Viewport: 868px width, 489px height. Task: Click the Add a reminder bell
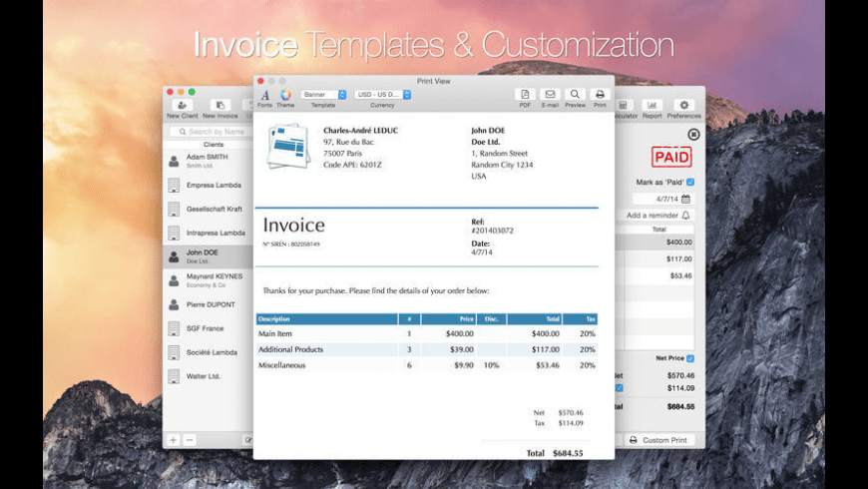coord(685,216)
